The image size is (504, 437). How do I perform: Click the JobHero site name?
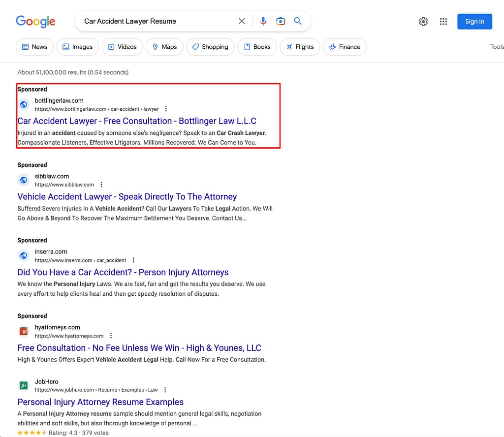(46, 381)
